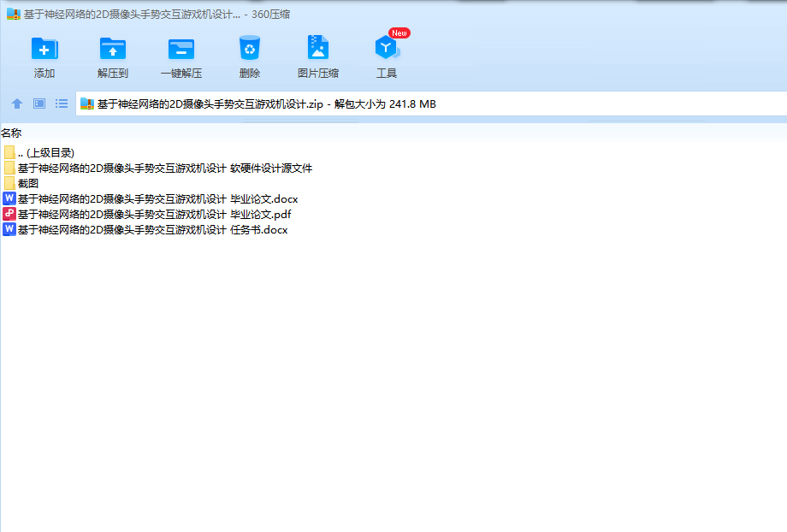The width and height of the screenshot is (787, 532).
Task: Click the 解压到 (Extract to) icon
Action: (113, 50)
